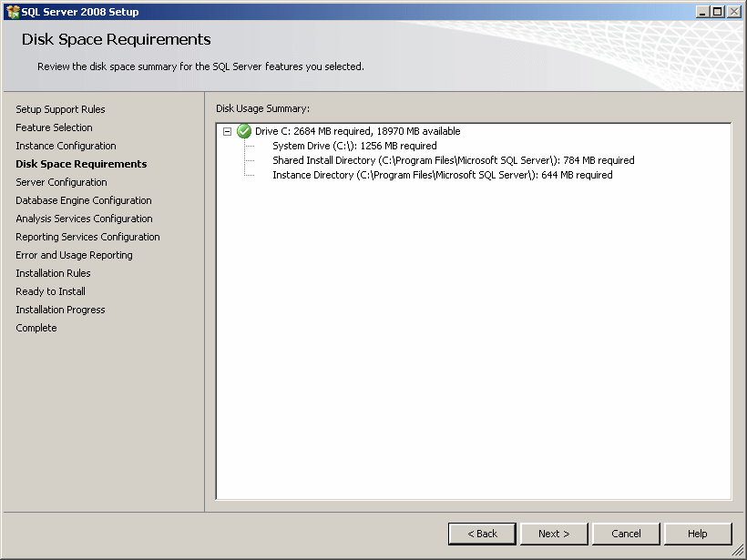Click the Disk Usage Summary label
747x560 pixels.
coord(262,108)
